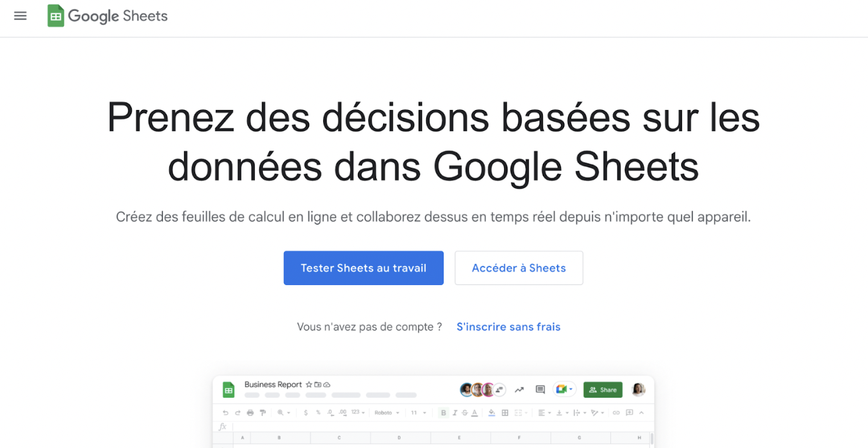Toggle the strikethrough button in preview toolbar
This screenshot has height=448, width=868.
tap(465, 413)
